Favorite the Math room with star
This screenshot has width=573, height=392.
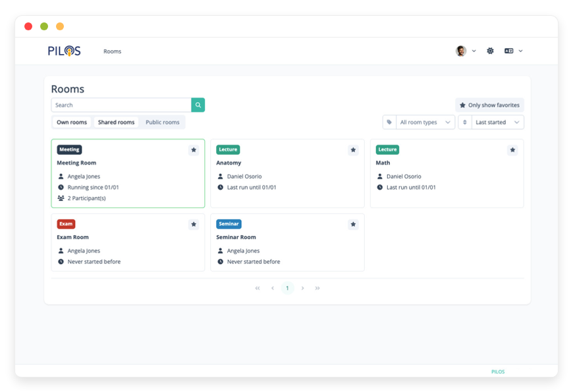tap(512, 150)
